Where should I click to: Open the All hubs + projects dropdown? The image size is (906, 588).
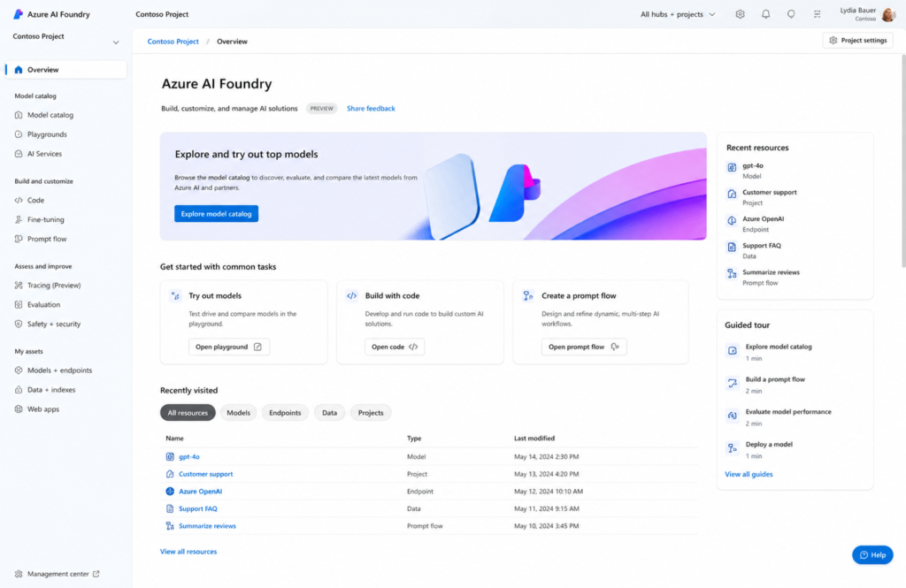[x=678, y=14]
